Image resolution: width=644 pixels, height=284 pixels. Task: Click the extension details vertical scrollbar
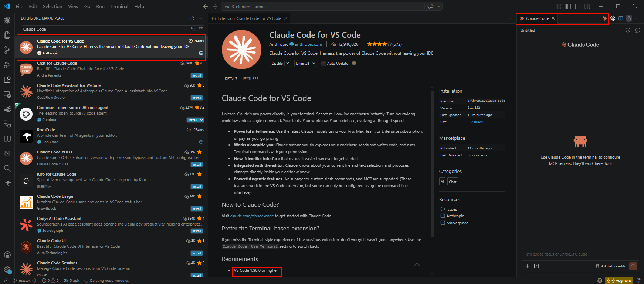tap(432, 164)
